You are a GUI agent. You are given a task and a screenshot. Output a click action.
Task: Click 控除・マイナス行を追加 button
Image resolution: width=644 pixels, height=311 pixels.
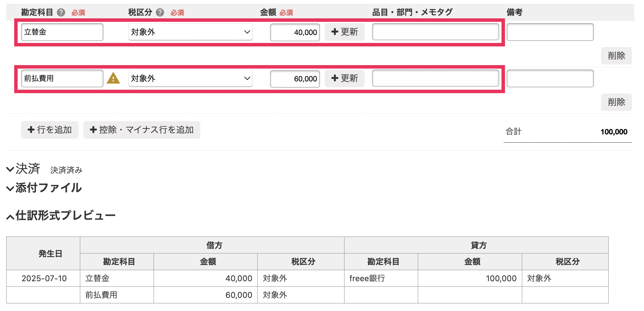click(142, 130)
